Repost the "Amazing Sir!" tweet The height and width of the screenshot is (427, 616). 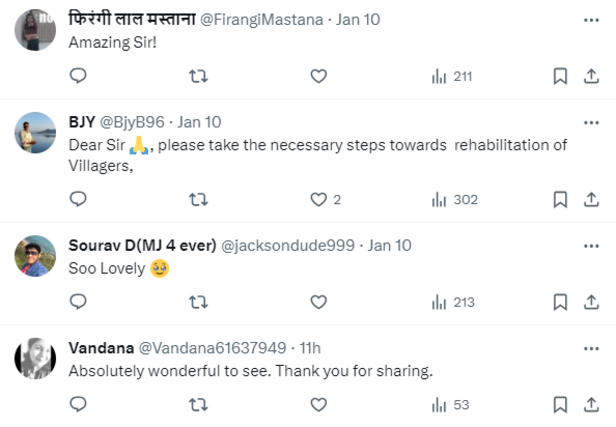pos(198,76)
